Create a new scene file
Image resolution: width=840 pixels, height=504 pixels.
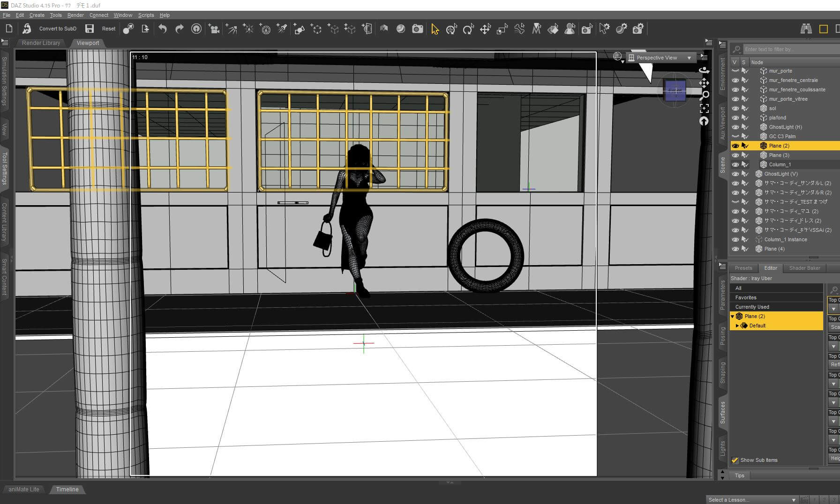9,29
